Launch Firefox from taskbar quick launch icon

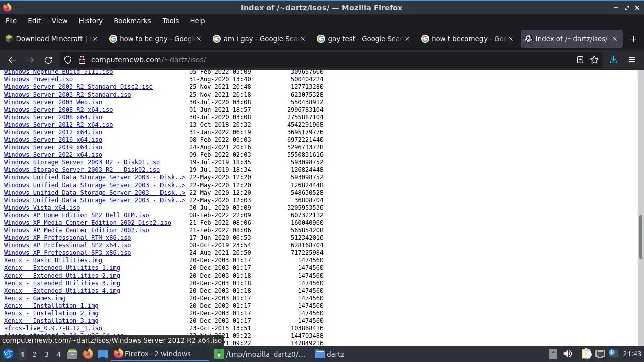click(x=88, y=354)
